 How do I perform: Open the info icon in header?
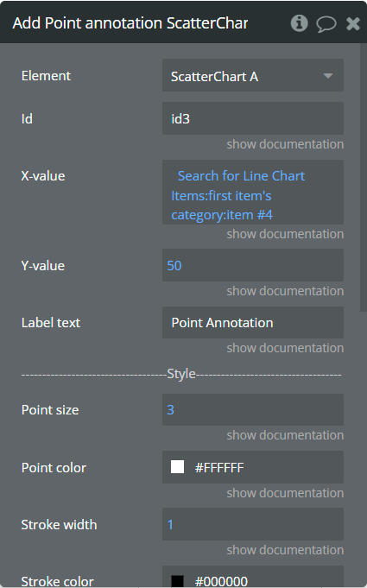coord(299,23)
